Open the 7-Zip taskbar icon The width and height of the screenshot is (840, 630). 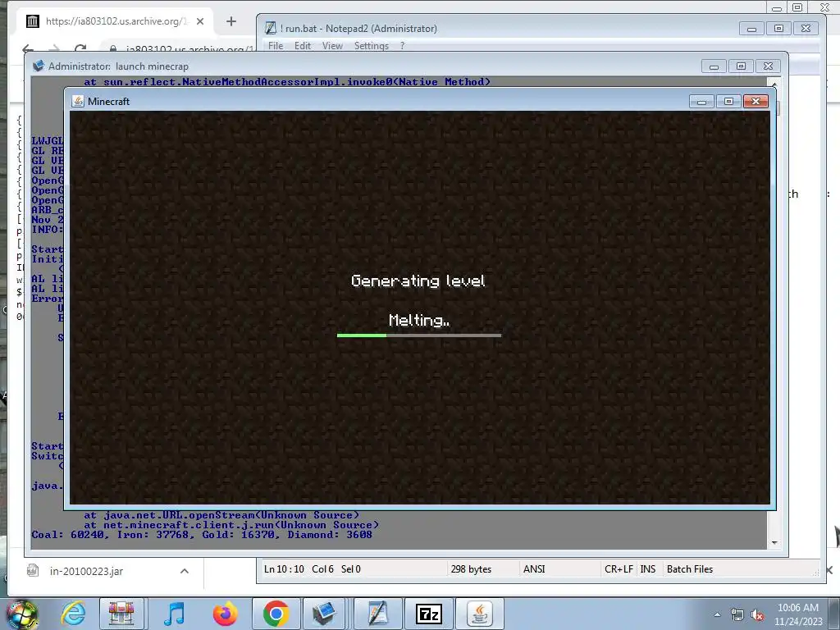(x=429, y=614)
